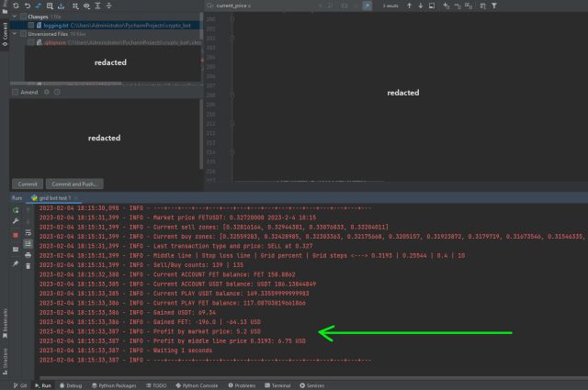This screenshot has width=588, height=390.
Task: Check the Changes group checkbox
Action: (23, 17)
